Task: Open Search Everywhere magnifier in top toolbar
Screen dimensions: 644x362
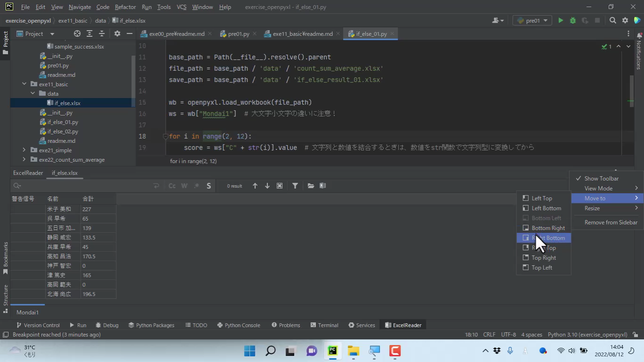Action: coord(612,21)
